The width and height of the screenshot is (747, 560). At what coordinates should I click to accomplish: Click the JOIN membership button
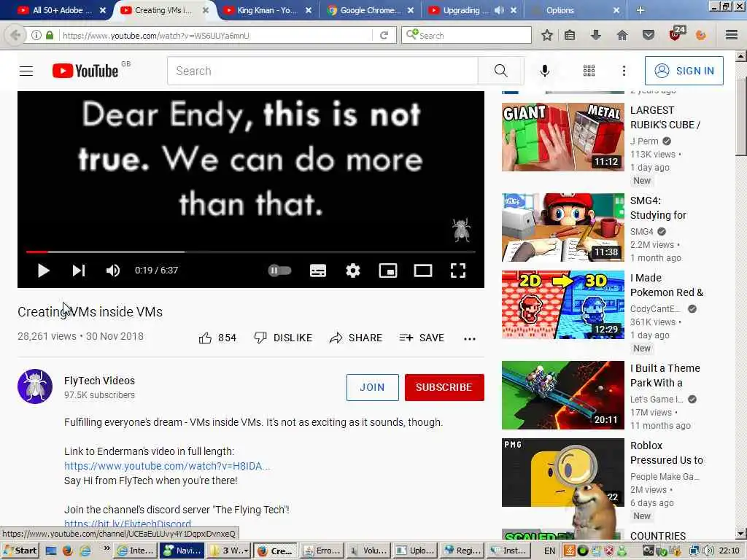(x=373, y=387)
